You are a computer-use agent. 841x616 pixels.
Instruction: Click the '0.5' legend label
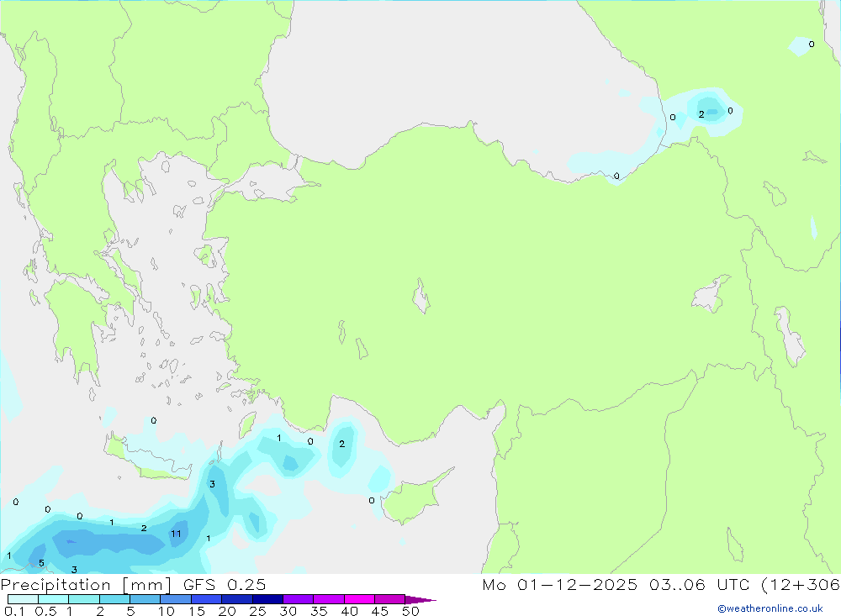pos(45,611)
